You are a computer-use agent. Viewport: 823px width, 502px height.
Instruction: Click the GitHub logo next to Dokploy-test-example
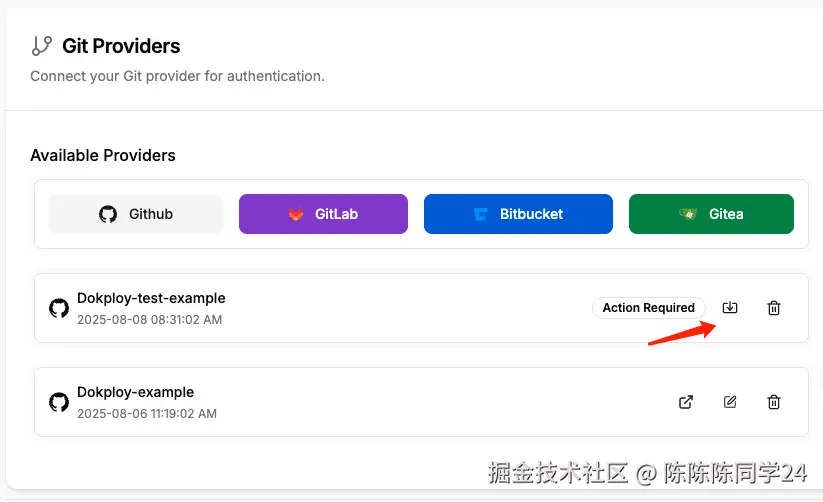pos(59,308)
